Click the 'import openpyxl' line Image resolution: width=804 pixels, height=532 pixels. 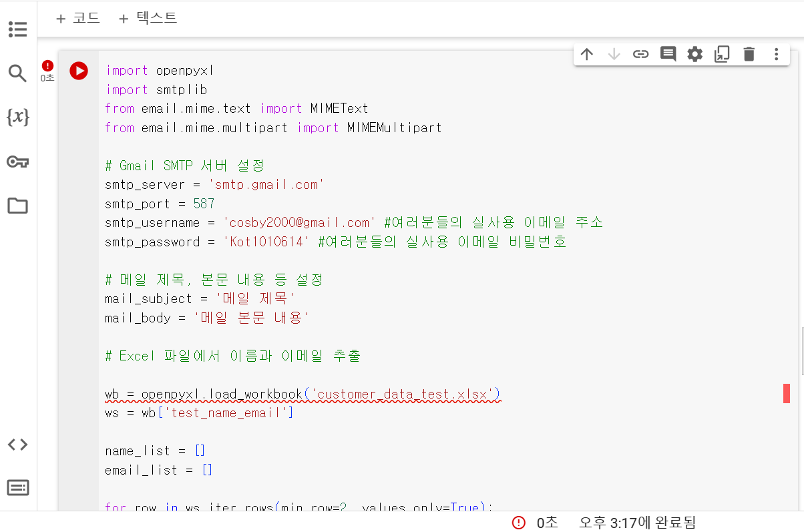coord(160,71)
